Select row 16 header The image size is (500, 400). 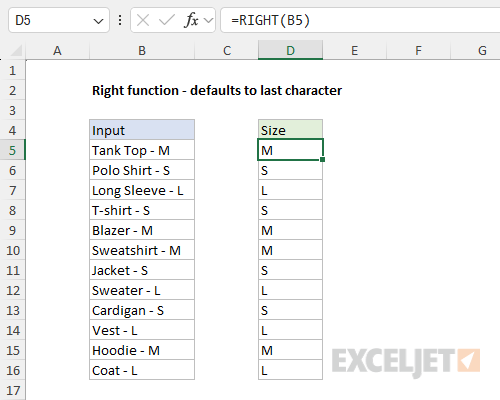(13, 370)
